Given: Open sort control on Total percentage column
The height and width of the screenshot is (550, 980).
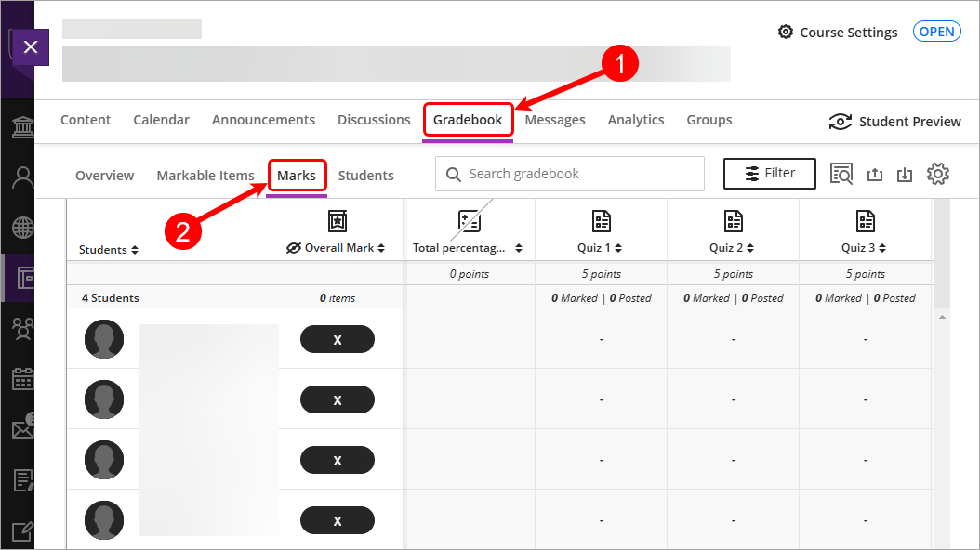Looking at the screenshot, I should pyautogui.click(x=519, y=248).
